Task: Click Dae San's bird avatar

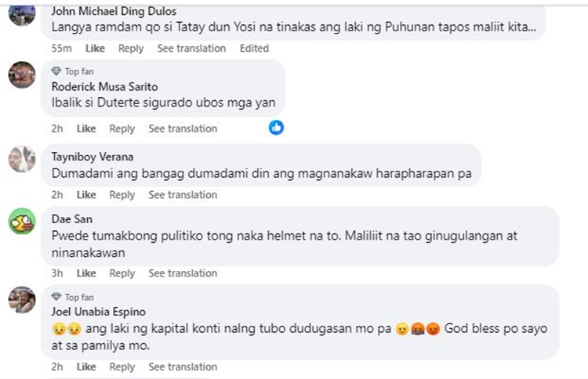Action: pos(22,222)
